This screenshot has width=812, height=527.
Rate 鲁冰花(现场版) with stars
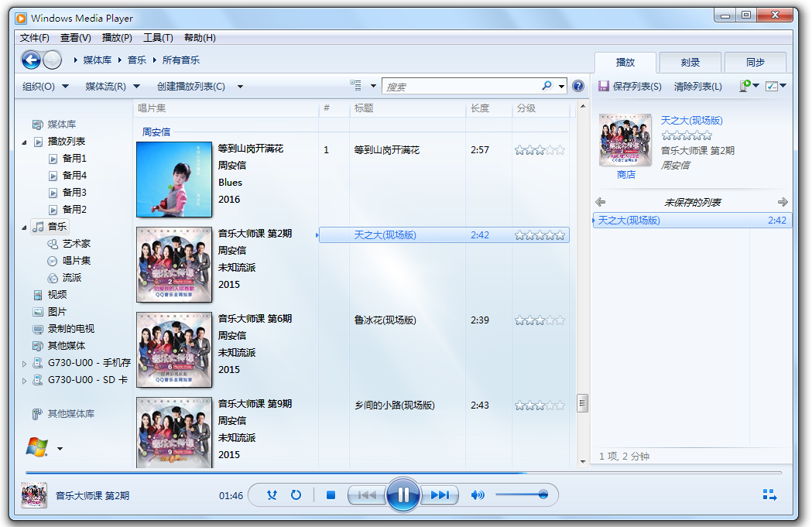click(x=540, y=320)
